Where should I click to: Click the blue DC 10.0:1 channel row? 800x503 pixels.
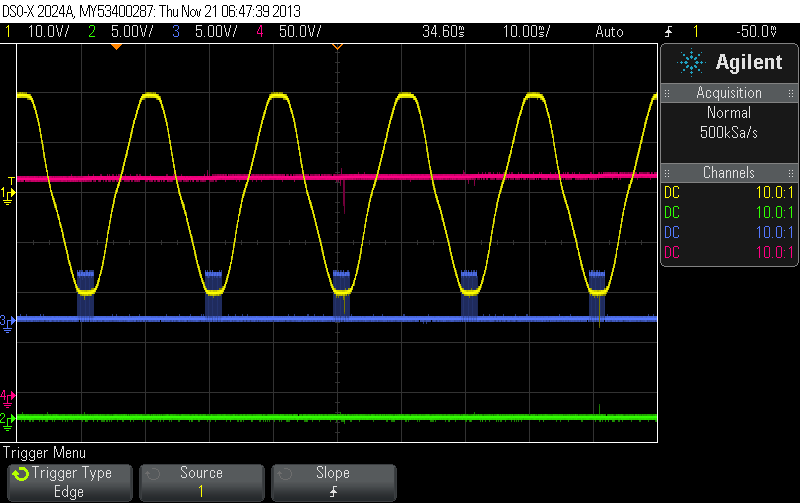[729, 233]
